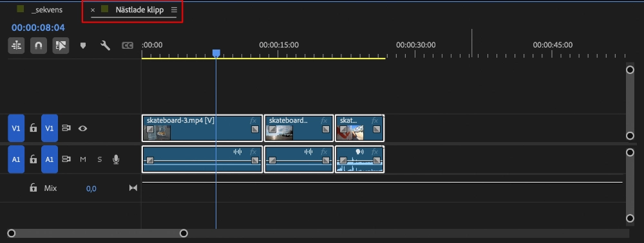Viewport: 644px width, 243px height.
Task: Click the horizontal zoom scrollbar right handle
Action: tap(184, 233)
